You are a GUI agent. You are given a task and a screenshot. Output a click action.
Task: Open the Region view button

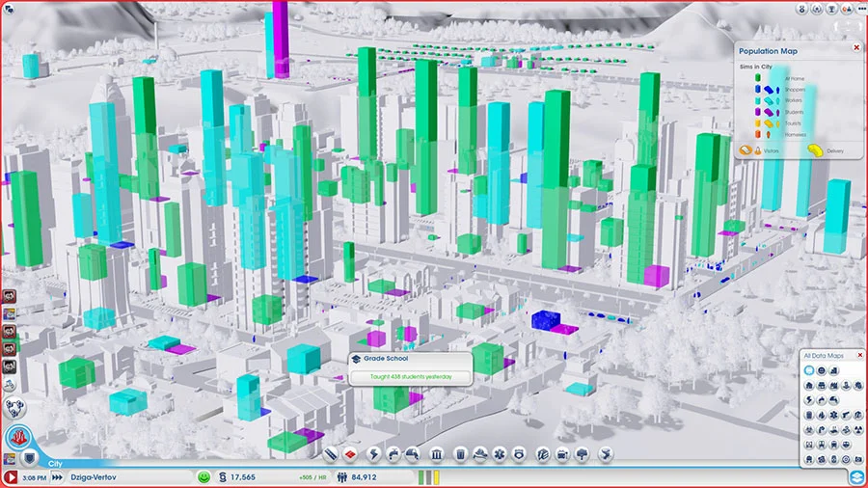pos(14,408)
